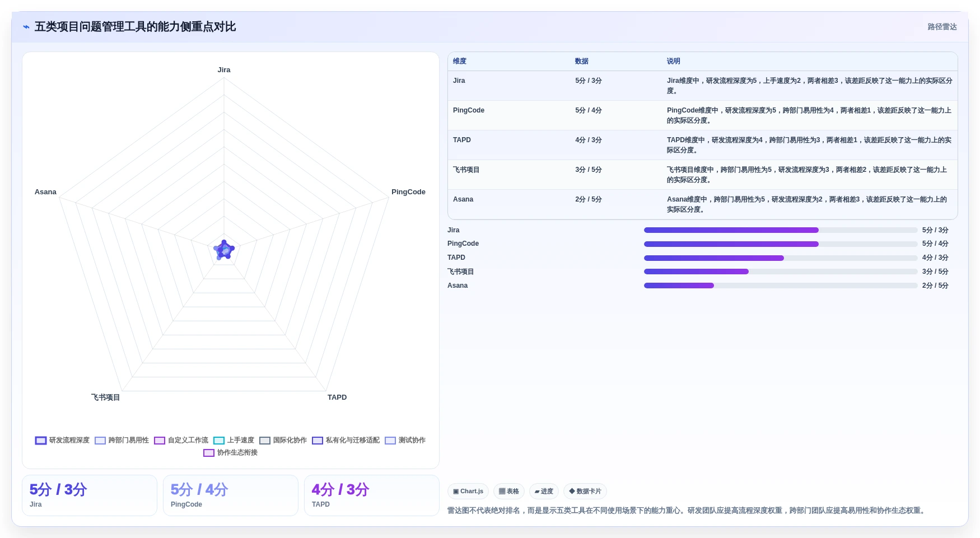Click the Jira axis label on radar chart
The image size is (980, 538).
pyautogui.click(x=224, y=70)
